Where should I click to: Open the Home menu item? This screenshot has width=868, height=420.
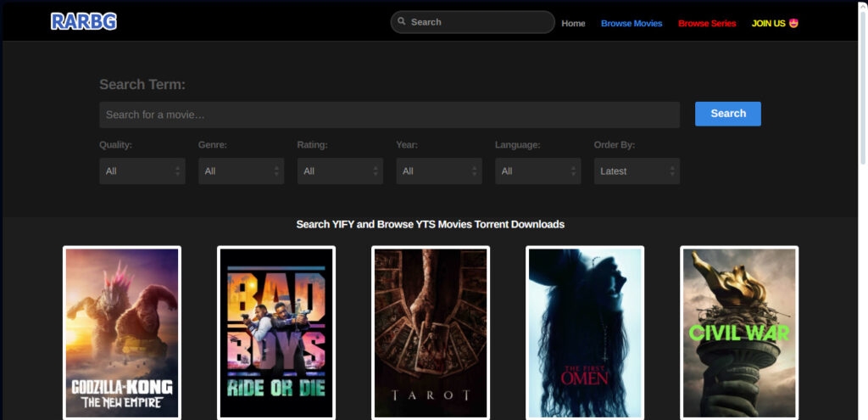point(573,23)
